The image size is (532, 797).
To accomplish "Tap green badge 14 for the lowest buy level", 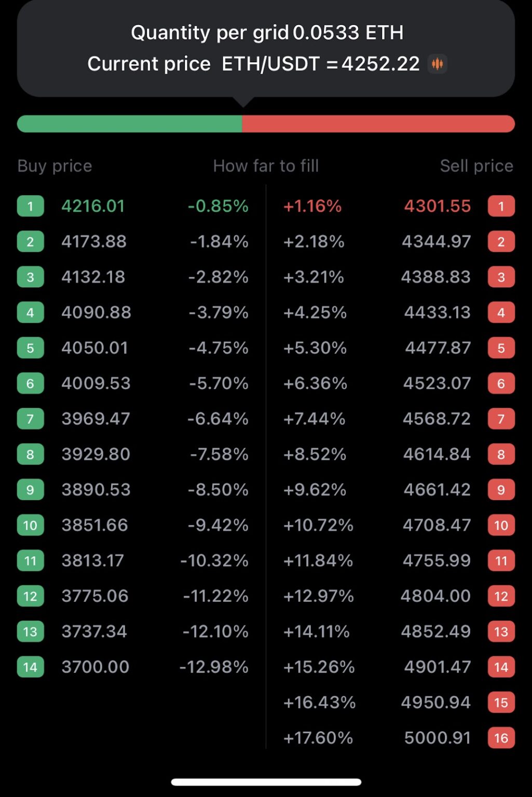I will [30, 667].
